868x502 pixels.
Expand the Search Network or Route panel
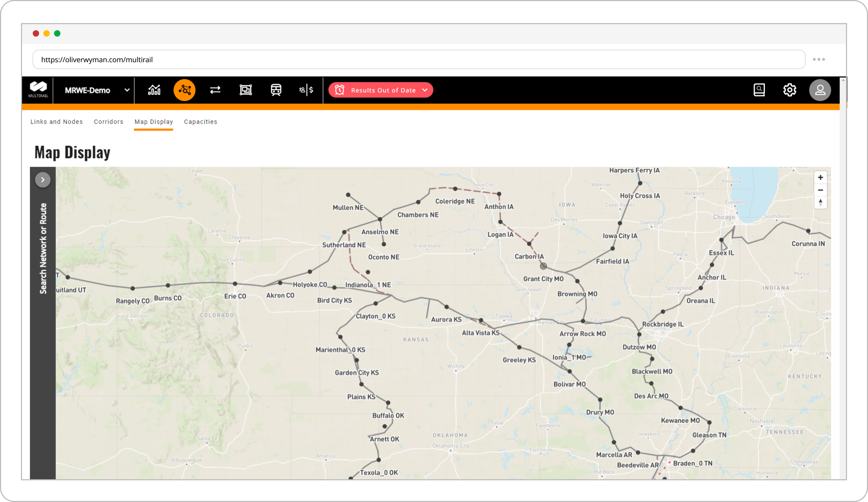tap(43, 180)
